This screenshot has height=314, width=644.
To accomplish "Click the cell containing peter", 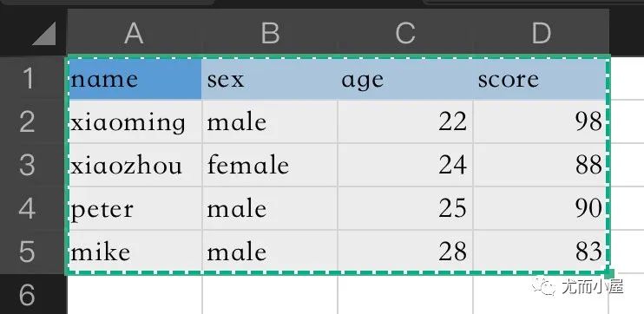I will pos(135,208).
